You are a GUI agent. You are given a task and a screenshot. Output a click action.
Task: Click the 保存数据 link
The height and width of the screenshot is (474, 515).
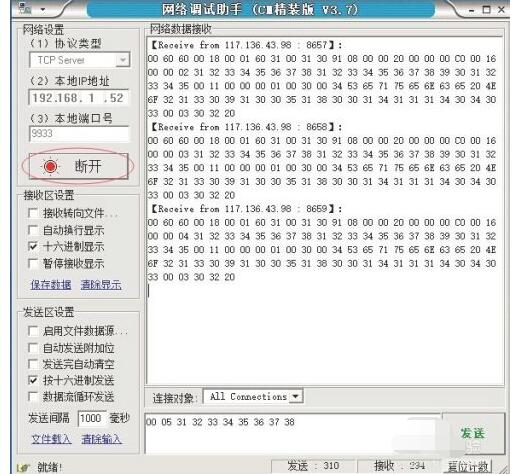(x=51, y=285)
